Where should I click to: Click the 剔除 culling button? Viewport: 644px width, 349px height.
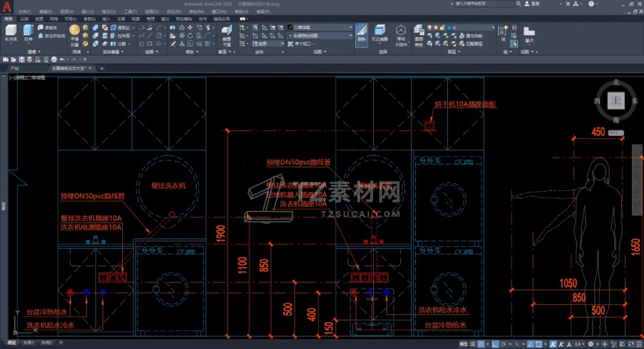[361, 35]
